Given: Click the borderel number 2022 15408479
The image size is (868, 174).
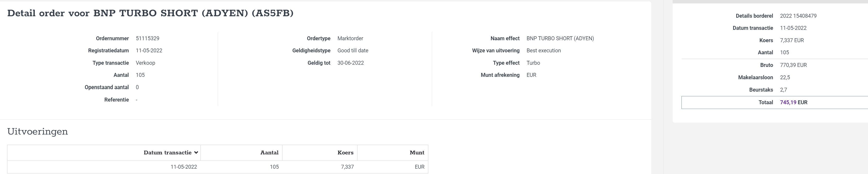Looking at the screenshot, I should (x=798, y=16).
